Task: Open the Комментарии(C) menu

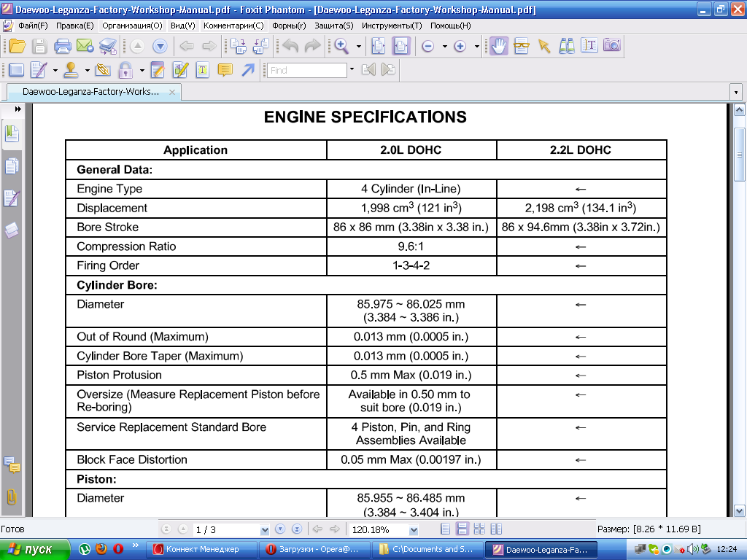Action: pyautogui.click(x=233, y=26)
